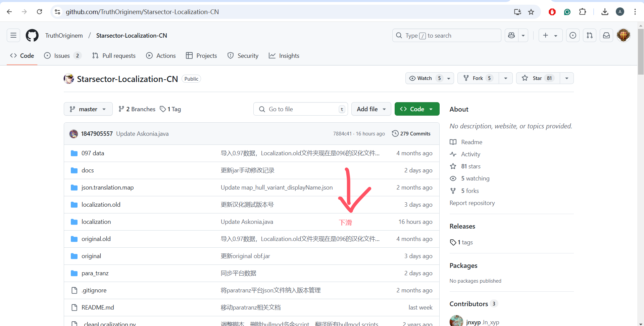Bookmark this page with the star icon
The width and height of the screenshot is (644, 326).
tap(531, 12)
